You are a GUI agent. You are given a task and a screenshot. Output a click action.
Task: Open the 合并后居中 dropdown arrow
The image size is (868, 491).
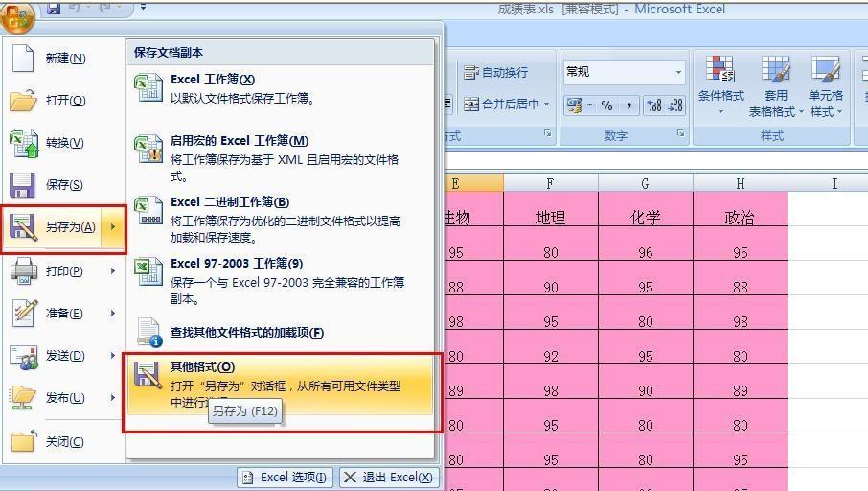pyautogui.click(x=546, y=105)
